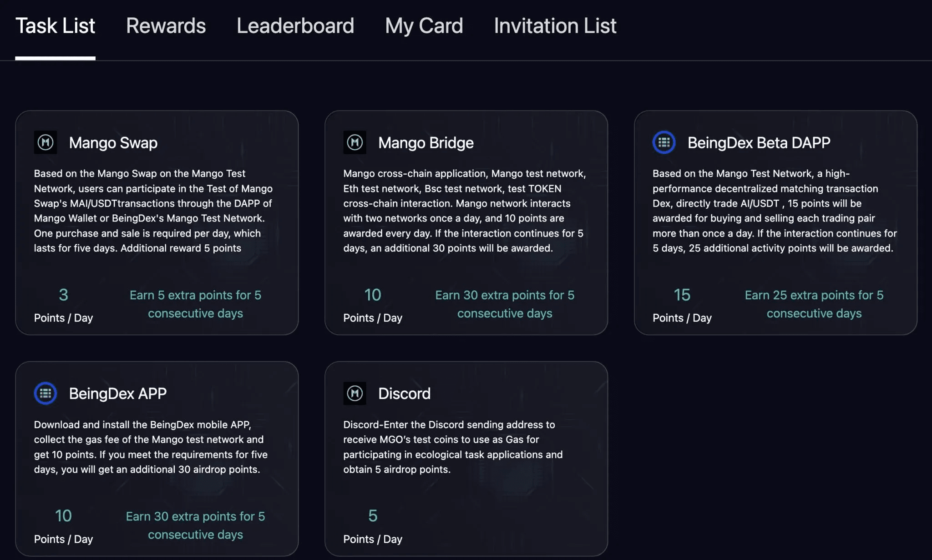Click the Discord task description text

pos(453,447)
